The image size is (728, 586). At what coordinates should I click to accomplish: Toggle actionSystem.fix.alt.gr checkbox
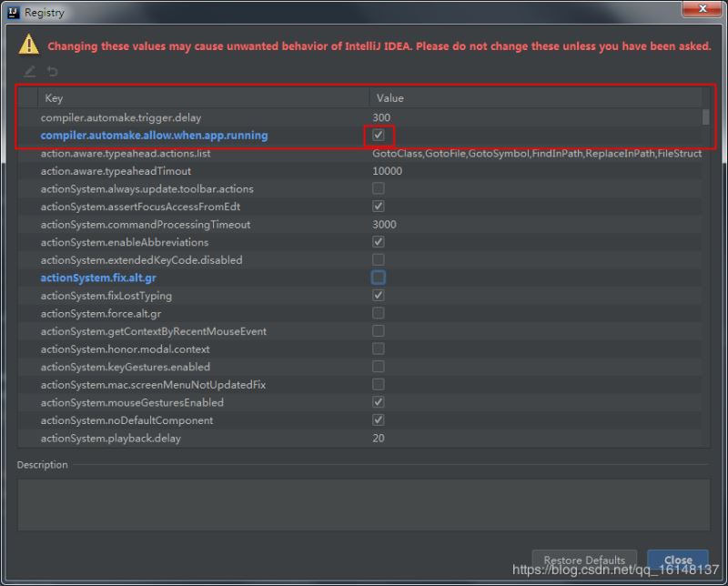pyautogui.click(x=379, y=278)
